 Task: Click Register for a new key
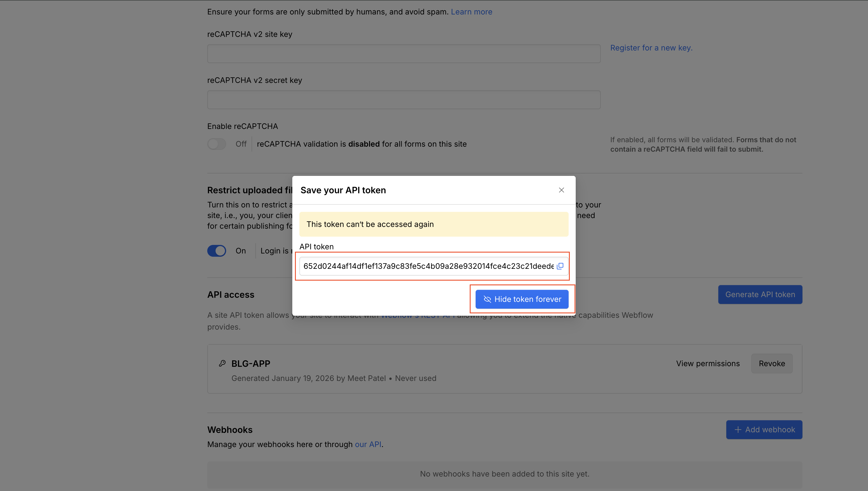(651, 48)
